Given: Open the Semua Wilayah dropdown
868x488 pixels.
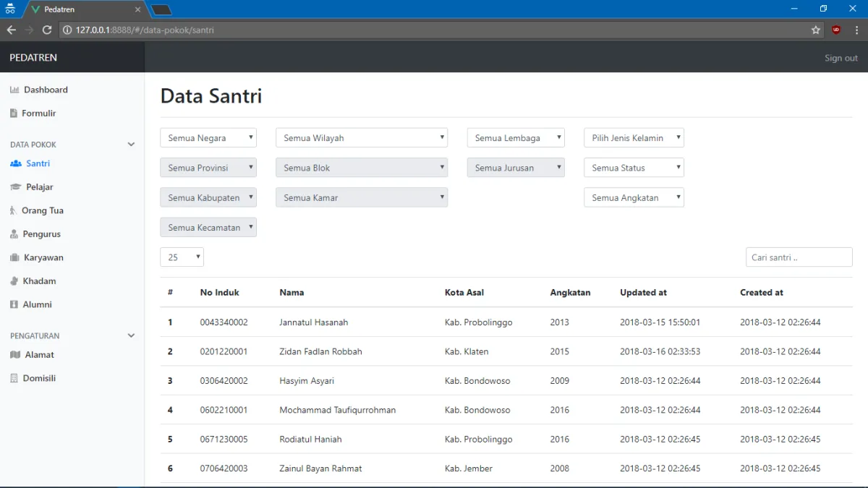Looking at the screenshot, I should pyautogui.click(x=362, y=138).
